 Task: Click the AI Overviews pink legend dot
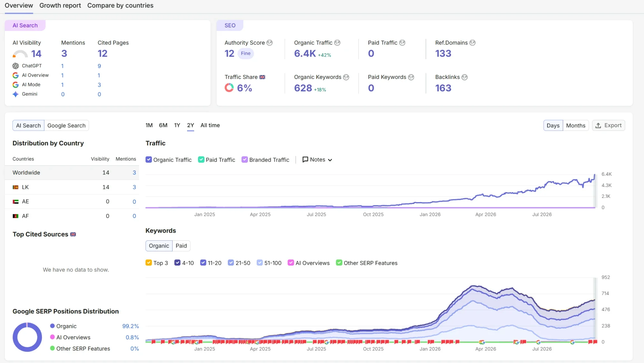tap(52, 337)
